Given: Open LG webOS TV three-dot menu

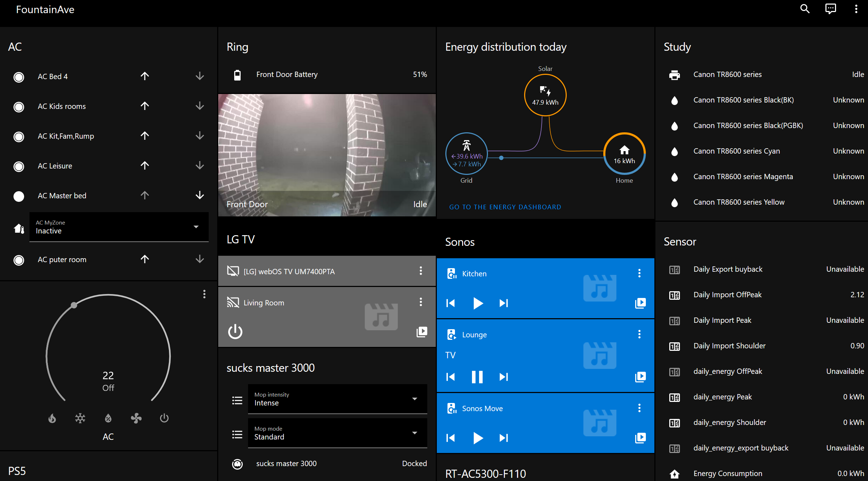Looking at the screenshot, I should point(421,271).
